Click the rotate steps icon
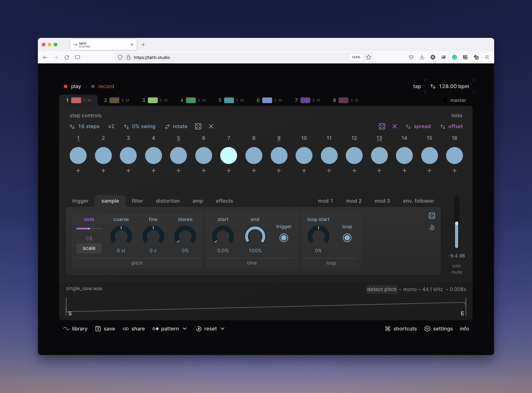 point(167,126)
